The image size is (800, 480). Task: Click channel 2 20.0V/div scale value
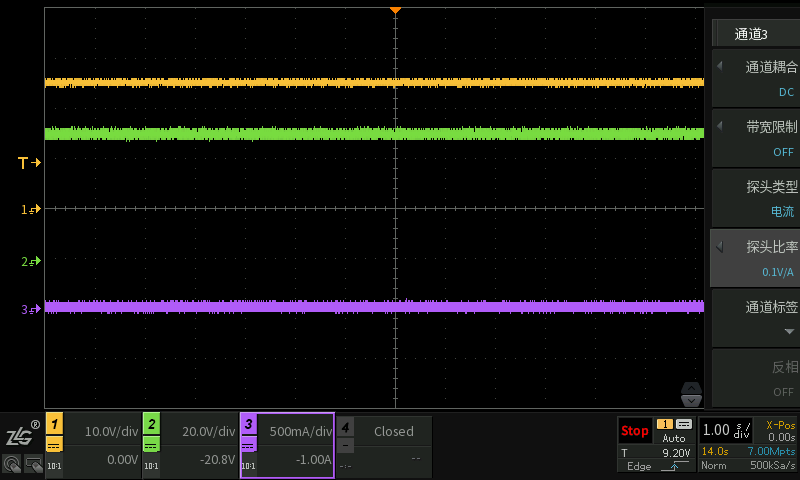pos(209,432)
